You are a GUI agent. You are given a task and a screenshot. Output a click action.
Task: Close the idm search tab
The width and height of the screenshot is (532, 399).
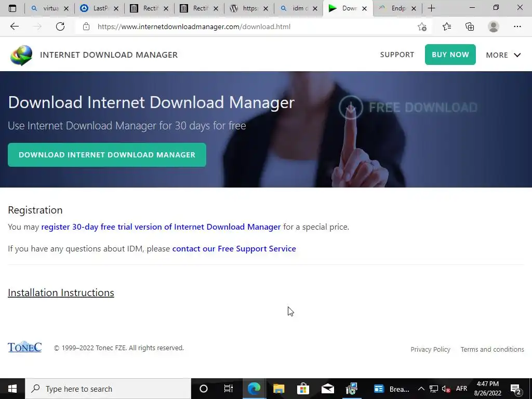(315, 8)
